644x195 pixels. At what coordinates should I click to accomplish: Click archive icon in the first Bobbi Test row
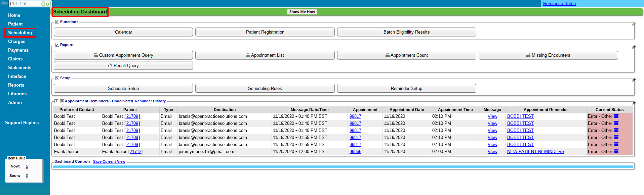point(616,116)
